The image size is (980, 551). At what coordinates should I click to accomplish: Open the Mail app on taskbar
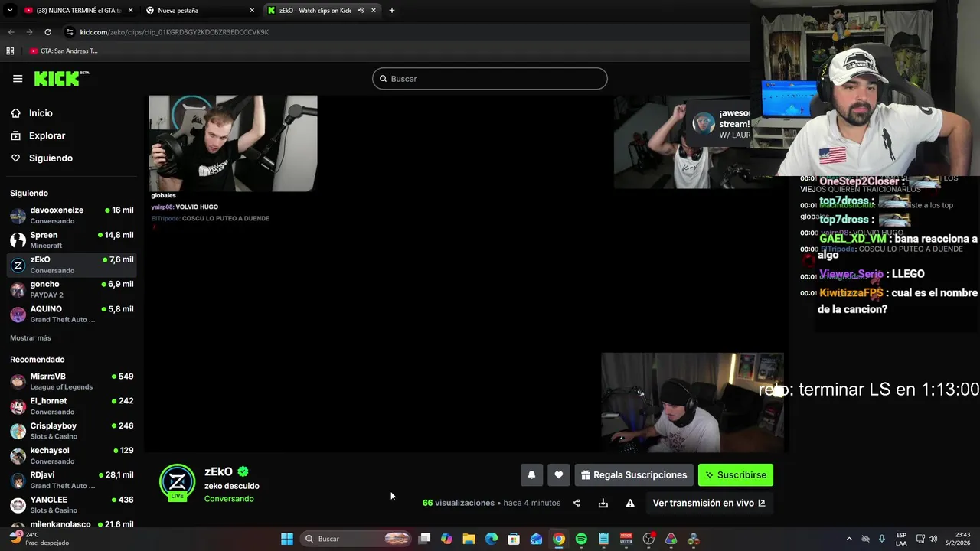pyautogui.click(x=537, y=539)
